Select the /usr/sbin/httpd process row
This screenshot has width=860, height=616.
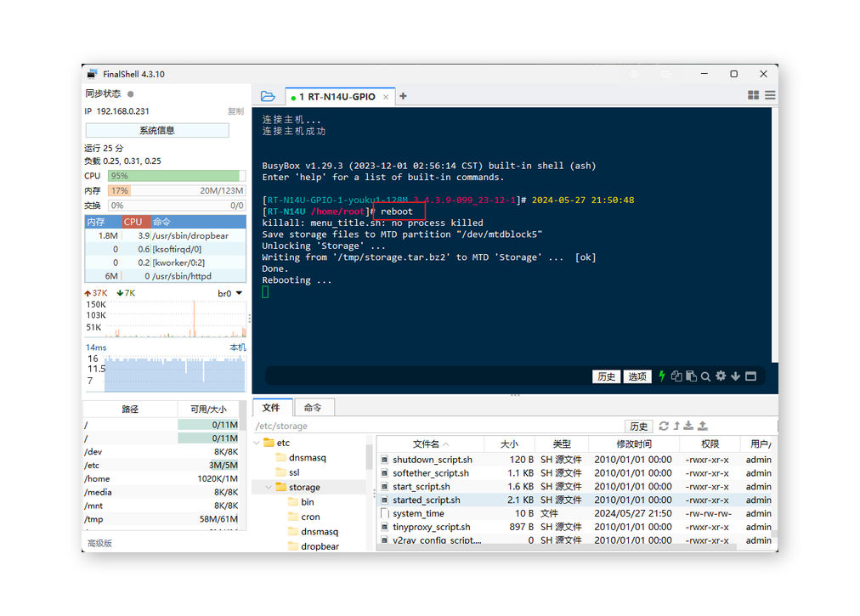click(x=165, y=276)
